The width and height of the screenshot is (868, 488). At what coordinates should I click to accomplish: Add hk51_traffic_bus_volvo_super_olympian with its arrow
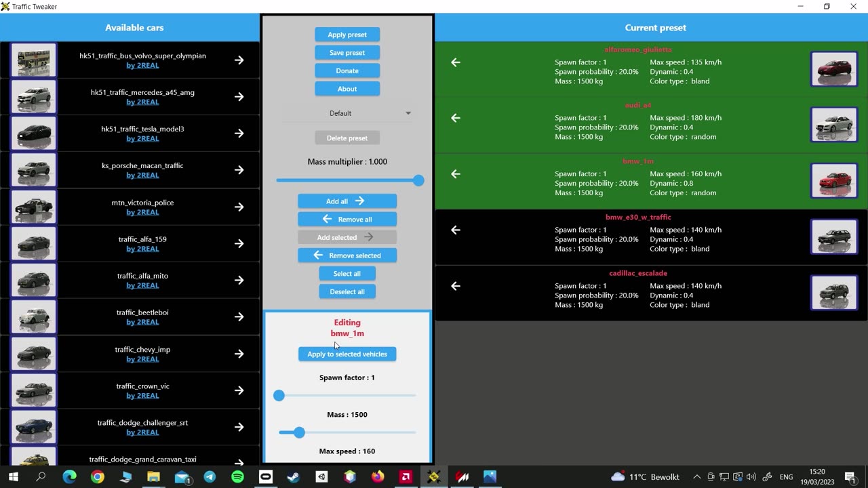click(239, 60)
